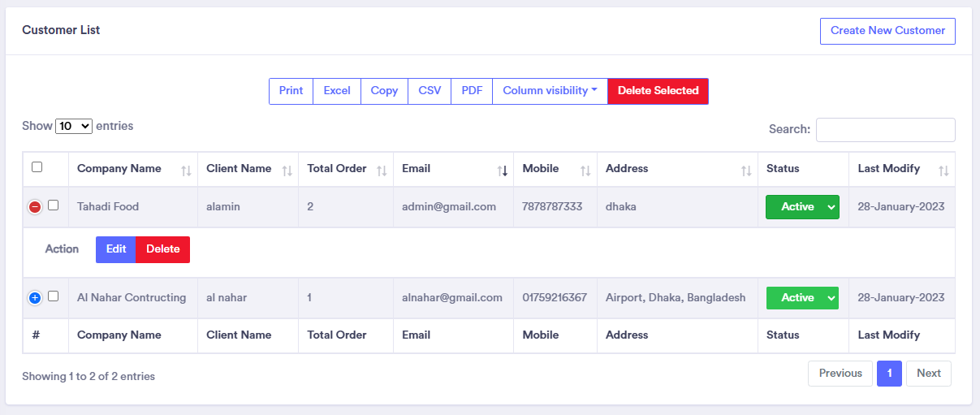Tick the select-all checkbox in header
This screenshot has width=980, height=415.
(37, 167)
